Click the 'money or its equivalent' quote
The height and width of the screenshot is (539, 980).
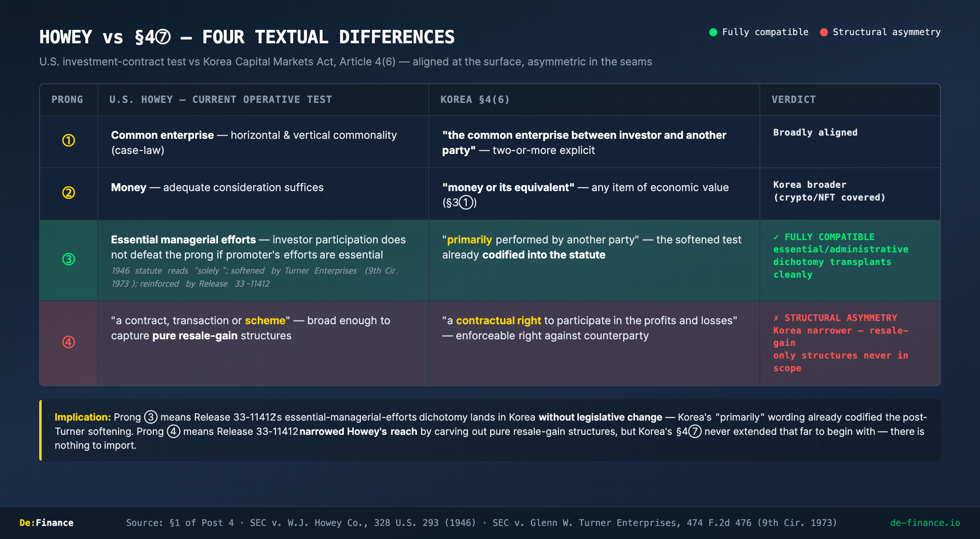coord(508,188)
